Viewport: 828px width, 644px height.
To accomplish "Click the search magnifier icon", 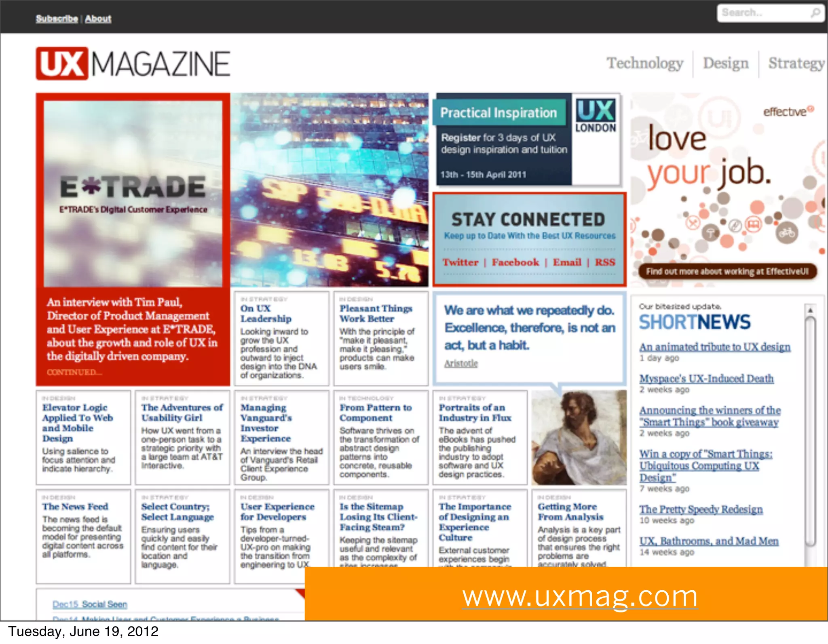I will (x=815, y=13).
